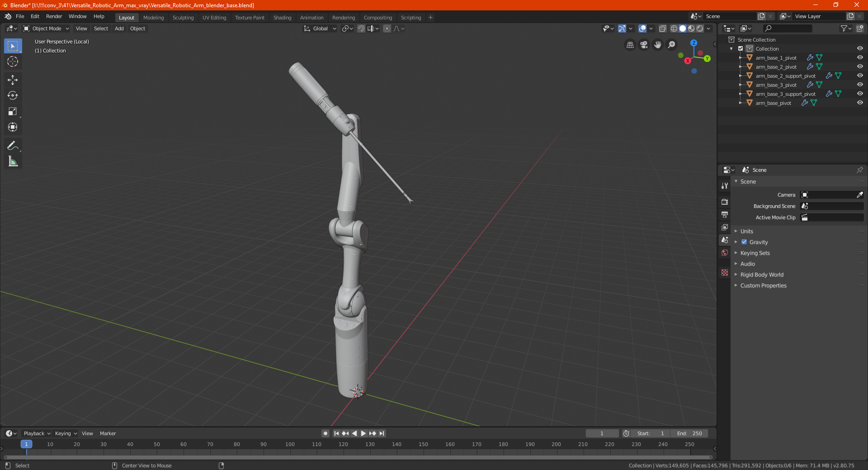Hide the Collection using its eye icon

click(x=860, y=48)
